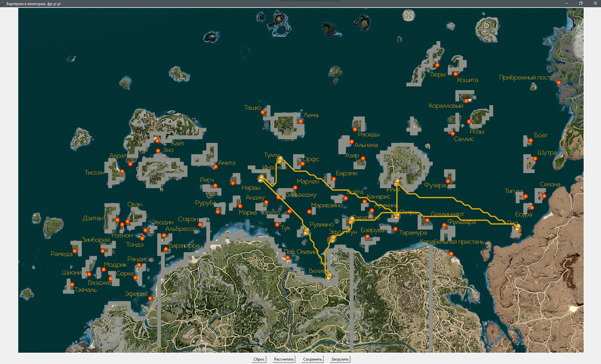Pick the Эферия island marker
The image size is (601, 364).
pos(150,298)
